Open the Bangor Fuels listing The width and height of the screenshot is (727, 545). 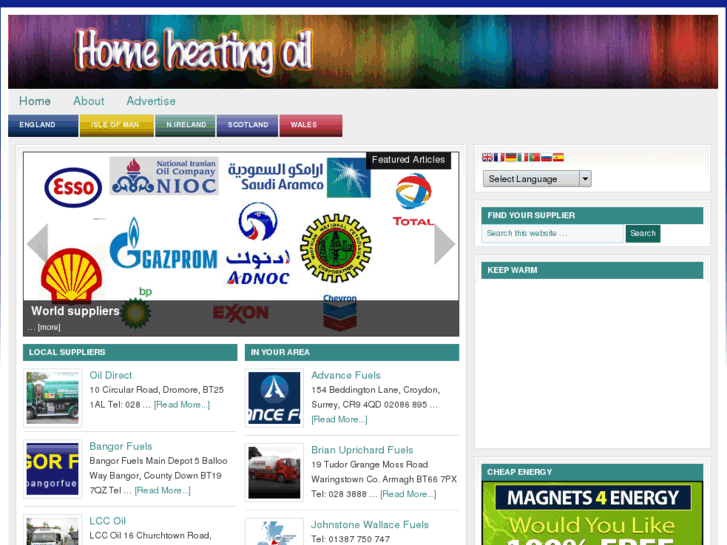click(121, 446)
